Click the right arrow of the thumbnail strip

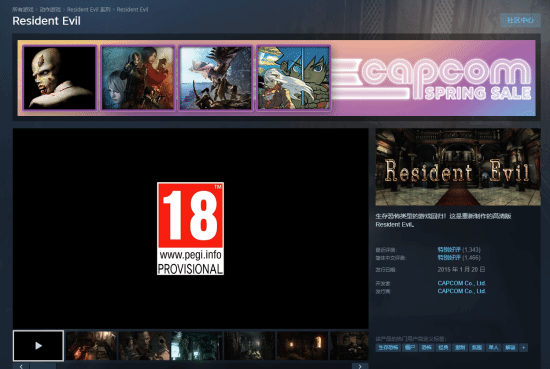pyautogui.click(x=360, y=366)
